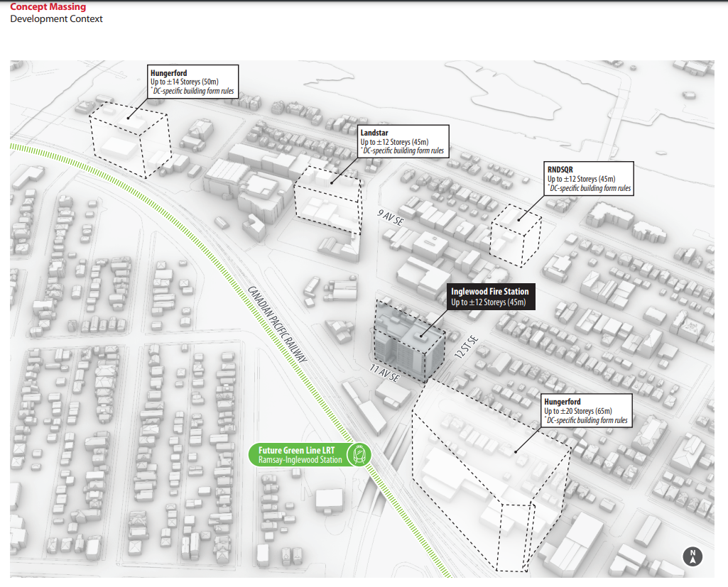Select the black Inglewood Fire Station label
Viewport: 728px width, 587px height.
489,297
